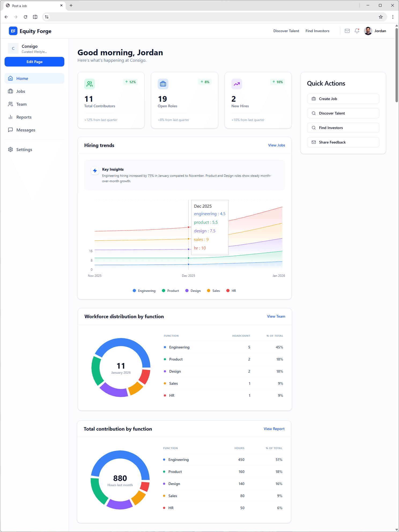Open the mail inbox icon in header
This screenshot has width=399, height=532.
[x=347, y=31]
